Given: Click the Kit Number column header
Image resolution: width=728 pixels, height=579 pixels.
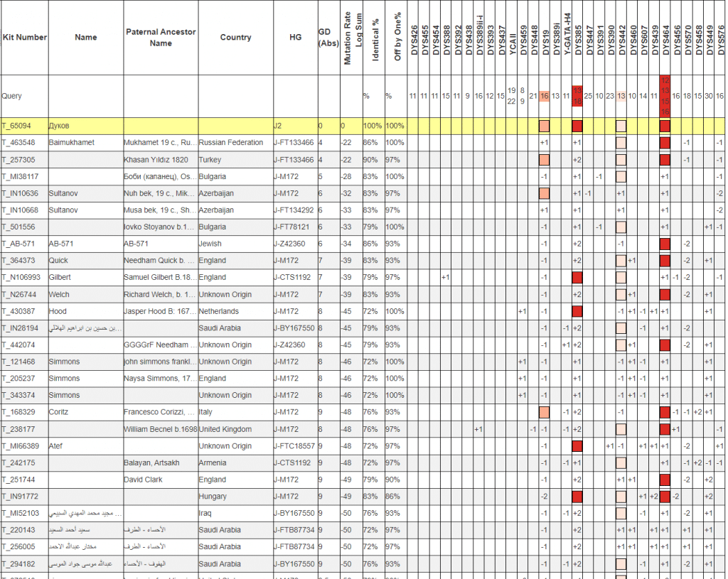Looking at the screenshot, I should pos(24,37).
